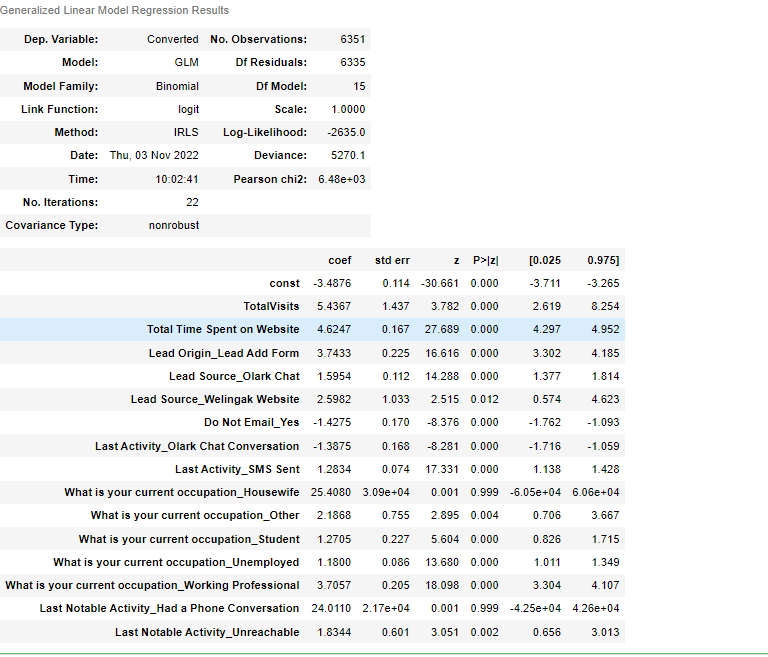Click the p-value 0.012

(x=484, y=399)
